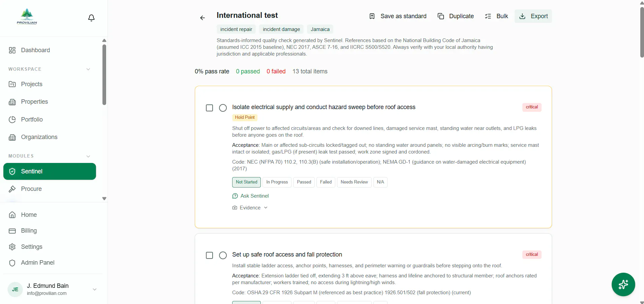Collapse the WORKSPACE section chevron
The width and height of the screenshot is (644, 304).
(88, 69)
